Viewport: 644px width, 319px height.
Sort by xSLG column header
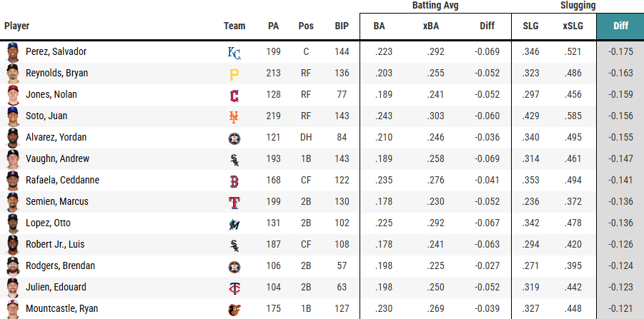click(x=573, y=26)
